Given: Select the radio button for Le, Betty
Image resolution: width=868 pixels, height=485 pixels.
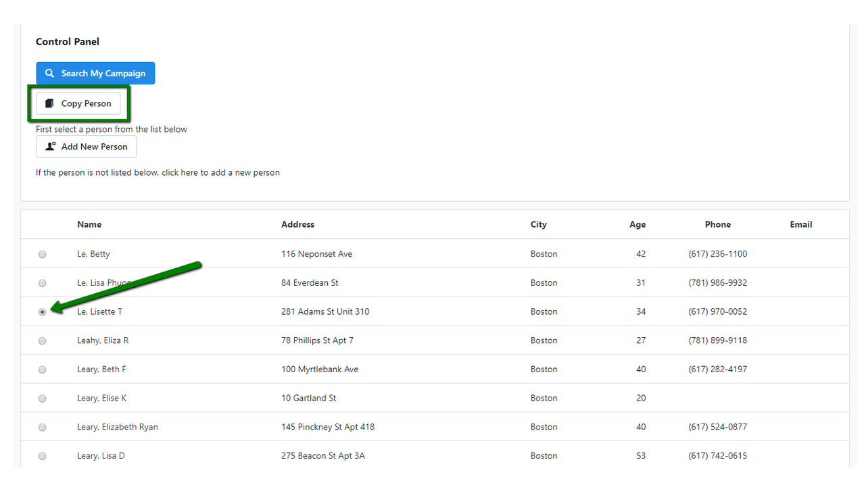Looking at the screenshot, I should coord(43,255).
